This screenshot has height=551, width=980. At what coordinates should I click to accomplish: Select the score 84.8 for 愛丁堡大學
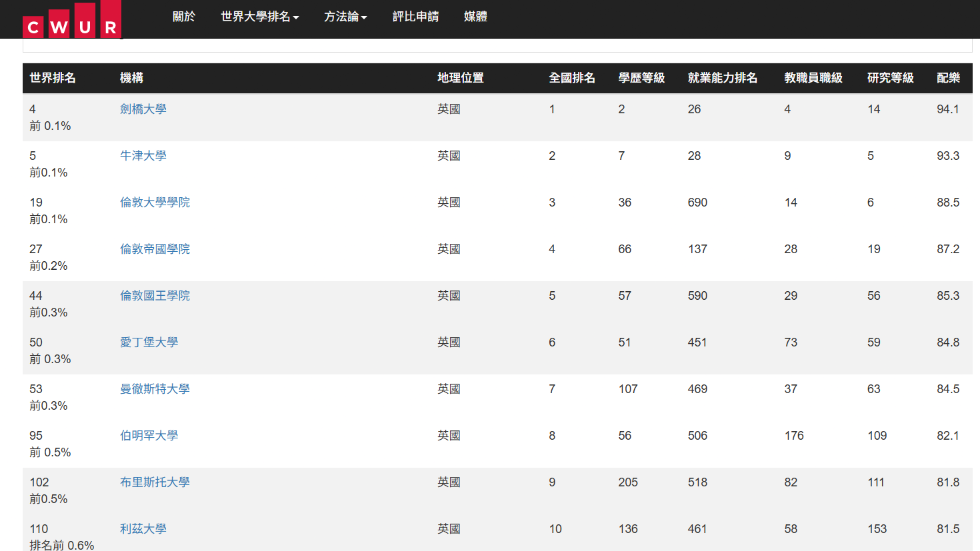(948, 342)
